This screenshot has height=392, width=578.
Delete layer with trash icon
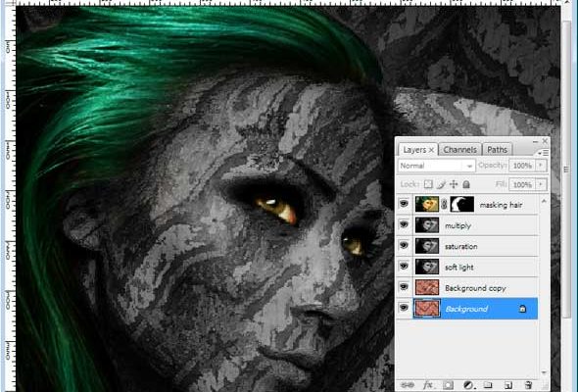[528, 385]
